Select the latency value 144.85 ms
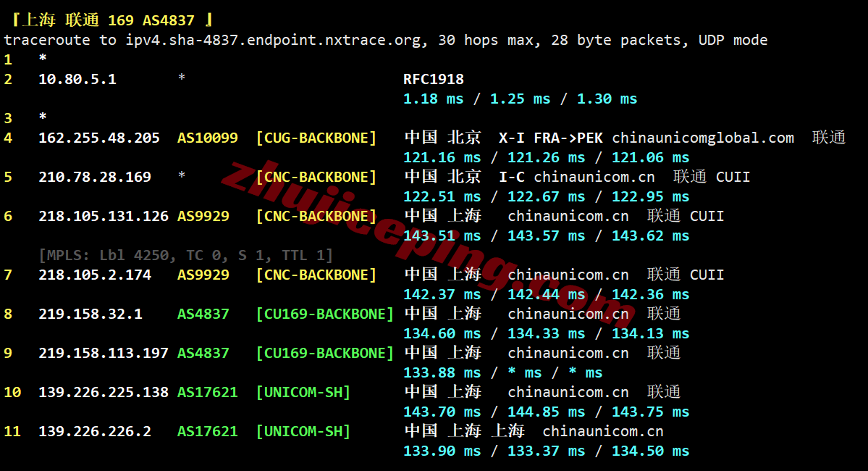Screen dimensions: 868x471 pyautogui.click(x=547, y=413)
